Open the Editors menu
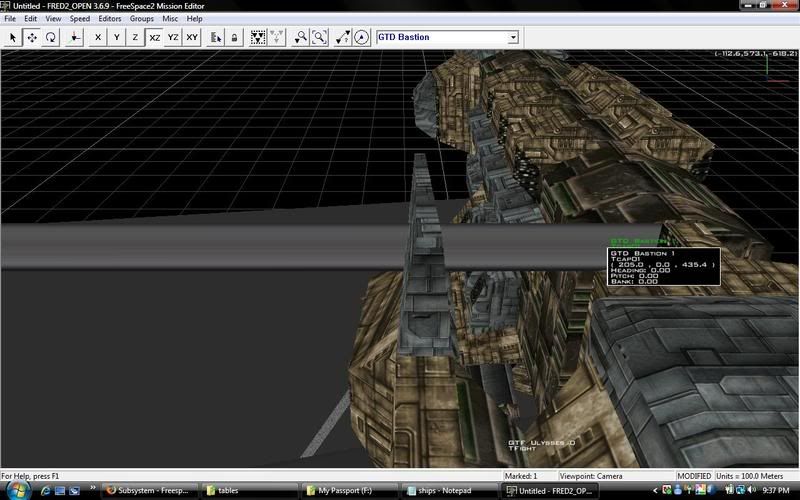The image size is (800, 500). pyautogui.click(x=110, y=18)
